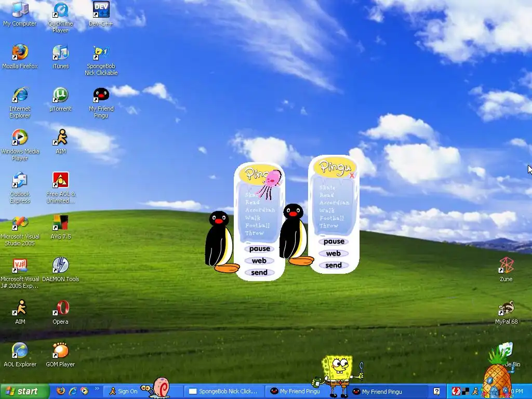Image resolution: width=532 pixels, height=399 pixels.
Task: Choose Football in the jellyfish Pingu panel
Action: 258,225
